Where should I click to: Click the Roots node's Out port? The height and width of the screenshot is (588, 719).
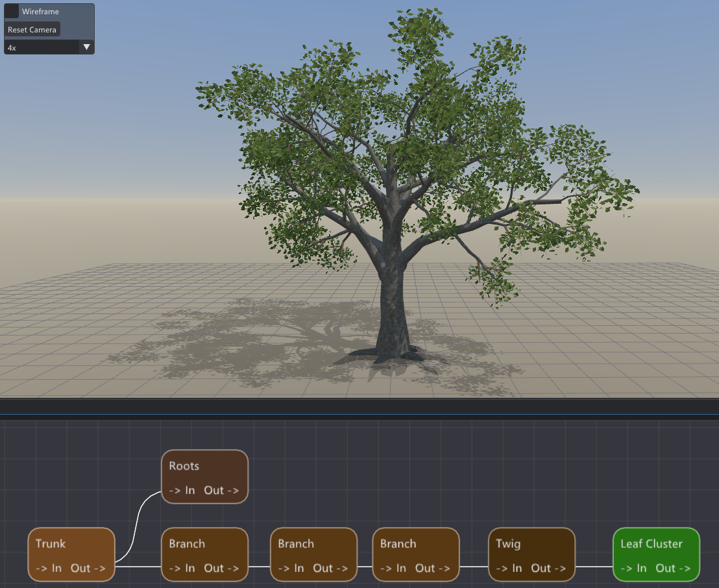[x=221, y=490]
